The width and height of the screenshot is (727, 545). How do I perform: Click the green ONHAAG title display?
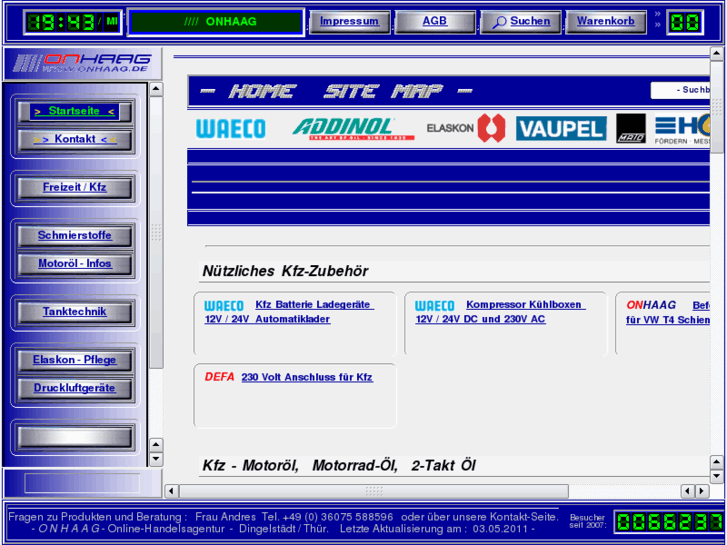216,22
